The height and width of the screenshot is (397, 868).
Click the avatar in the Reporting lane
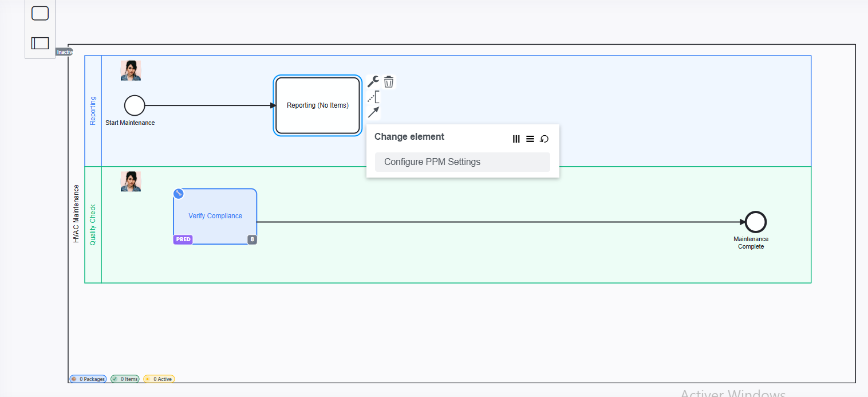131,70
